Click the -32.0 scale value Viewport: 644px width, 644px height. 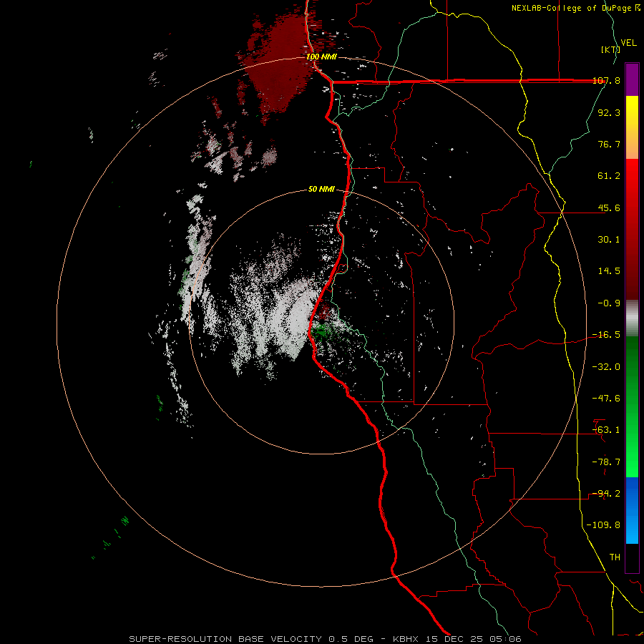coord(606,367)
